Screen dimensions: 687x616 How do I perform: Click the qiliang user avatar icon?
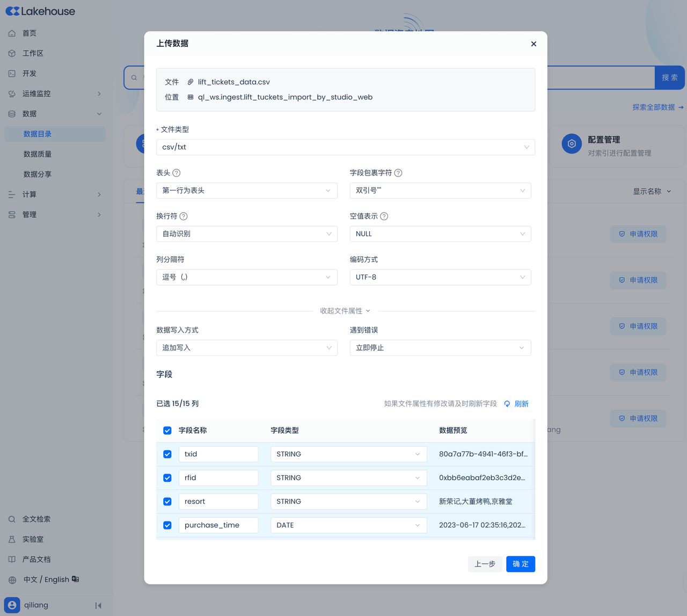tap(12, 605)
